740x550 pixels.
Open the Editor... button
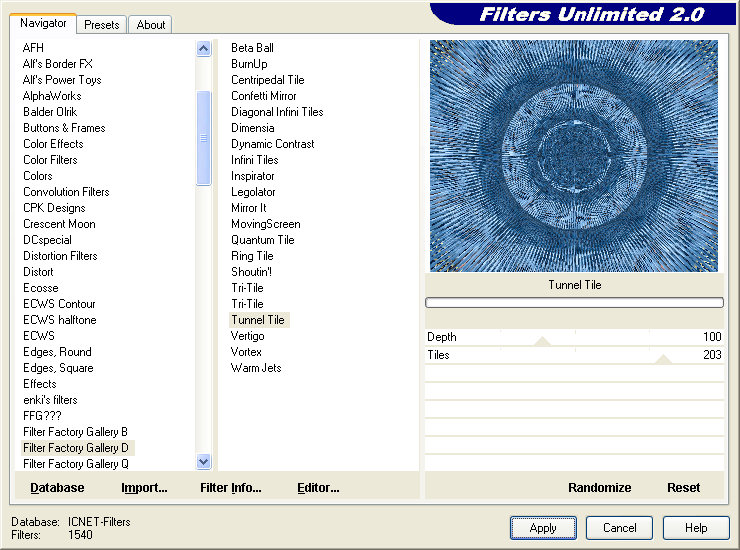pyautogui.click(x=318, y=488)
